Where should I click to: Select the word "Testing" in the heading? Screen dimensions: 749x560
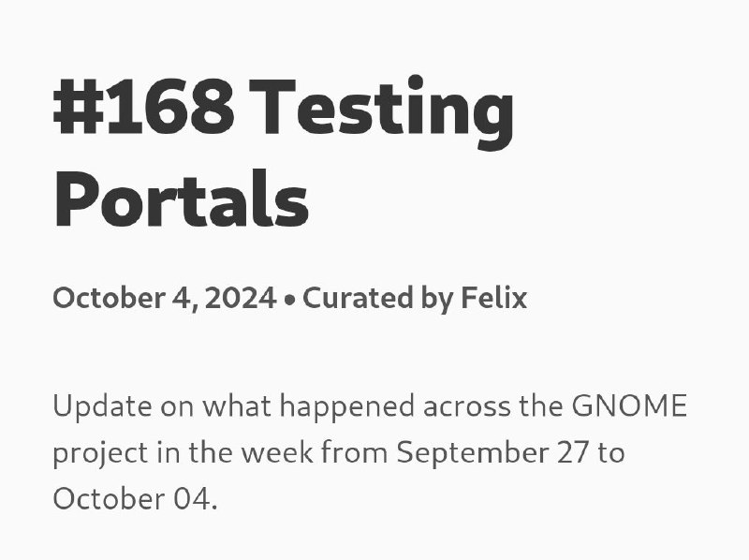[x=382, y=112]
